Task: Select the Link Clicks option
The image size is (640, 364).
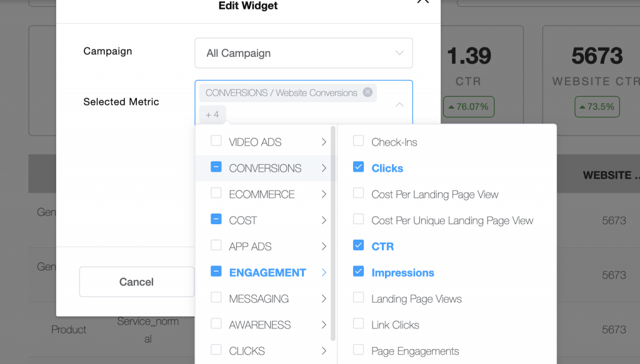Action: (395, 325)
